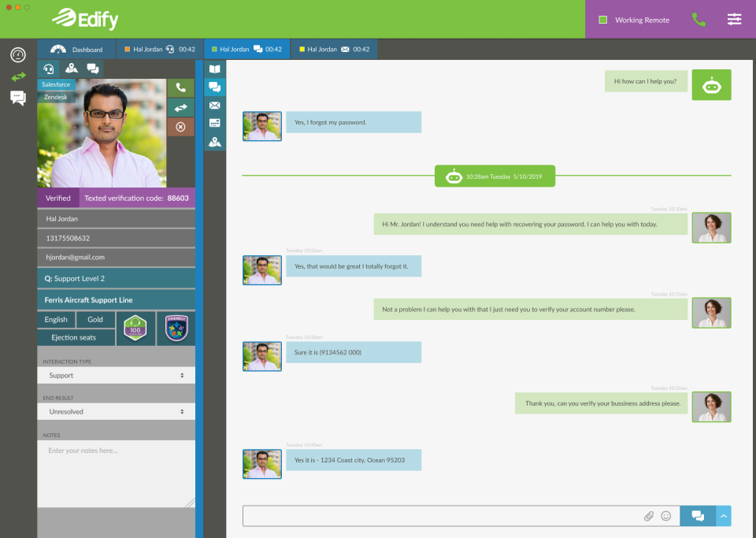This screenshot has width=756, height=538.
Task: Click the Friendly shield badge
Action: [x=176, y=328]
